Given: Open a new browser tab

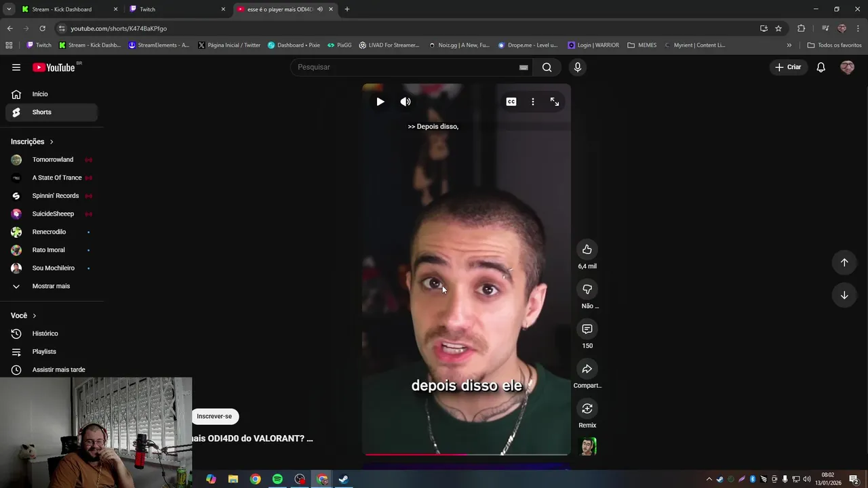Looking at the screenshot, I should tap(347, 9).
